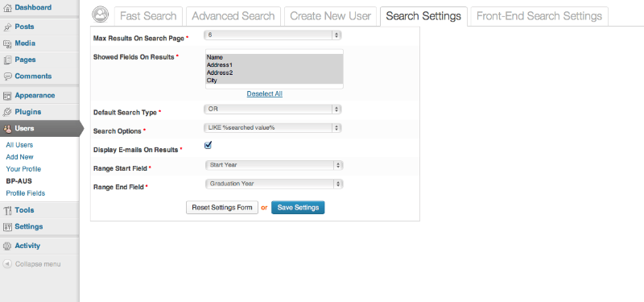Click the Users icon in sidebar
Screen dimensions: 644x302
tap(7, 128)
